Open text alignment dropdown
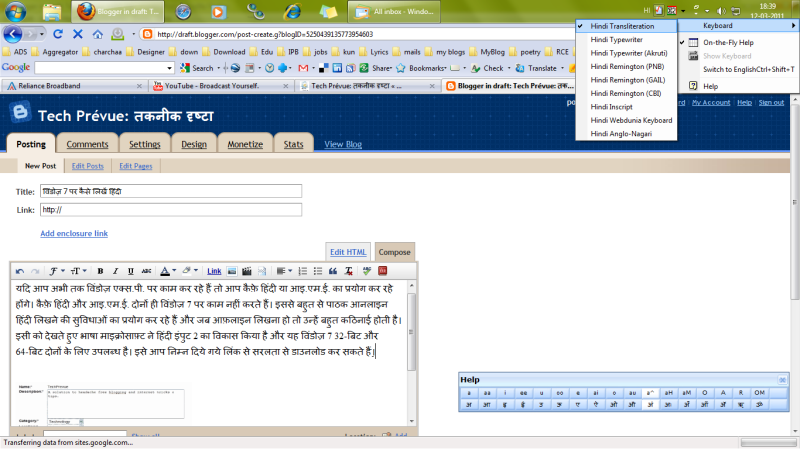 click(x=284, y=271)
